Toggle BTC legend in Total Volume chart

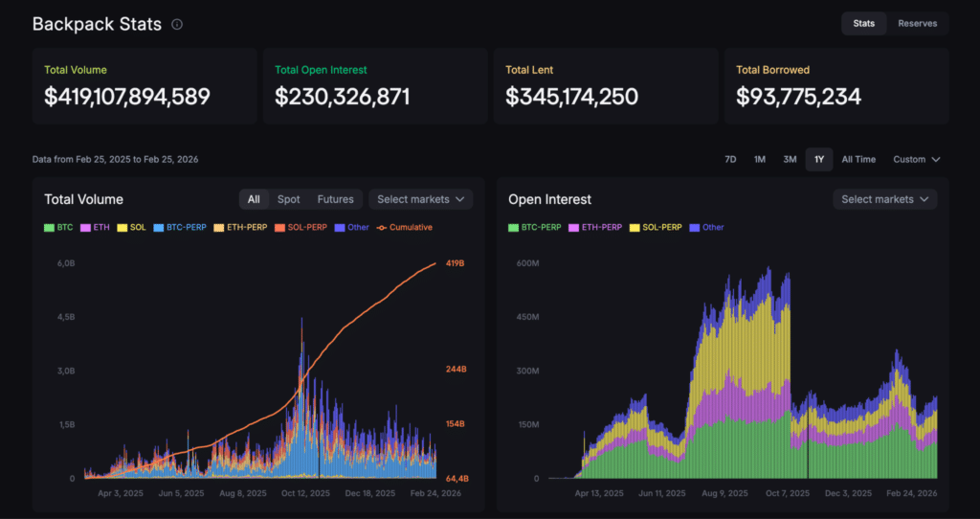[x=58, y=228]
